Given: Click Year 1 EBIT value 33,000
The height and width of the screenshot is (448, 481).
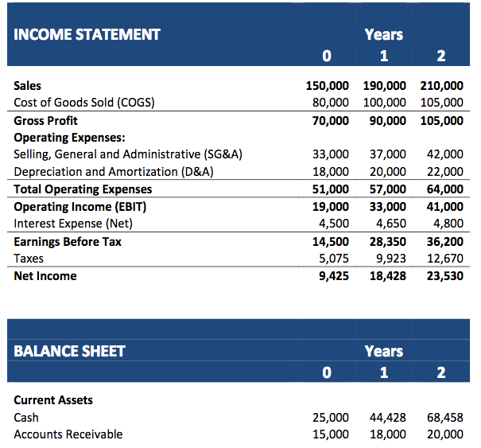Looking at the screenshot, I should point(388,207).
